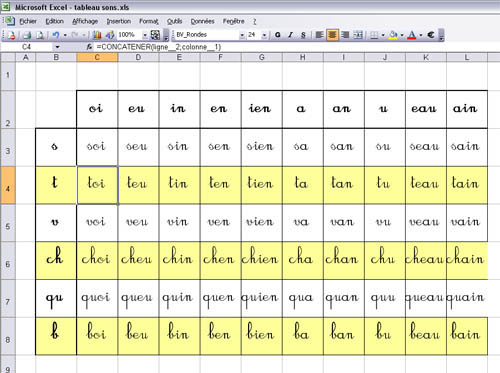The height and width of the screenshot is (373, 500).
Task: Select row 2 header
Action: (x=8, y=109)
